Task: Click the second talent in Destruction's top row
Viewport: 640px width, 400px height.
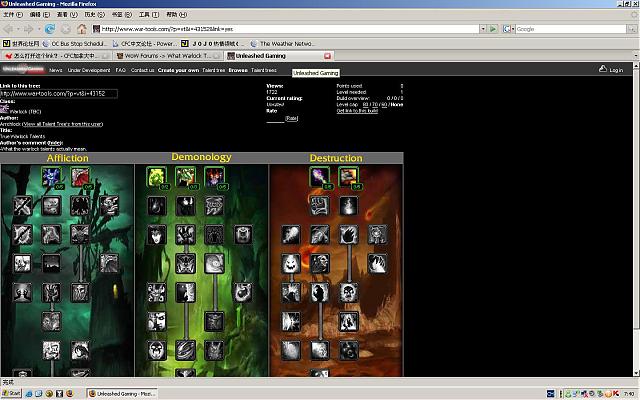Action: pos(348,177)
